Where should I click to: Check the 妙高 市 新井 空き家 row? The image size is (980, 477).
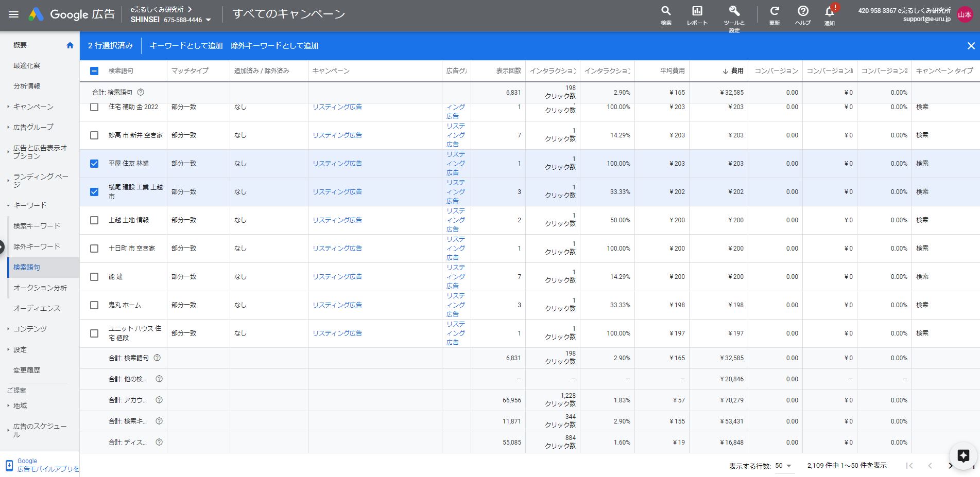coord(94,135)
